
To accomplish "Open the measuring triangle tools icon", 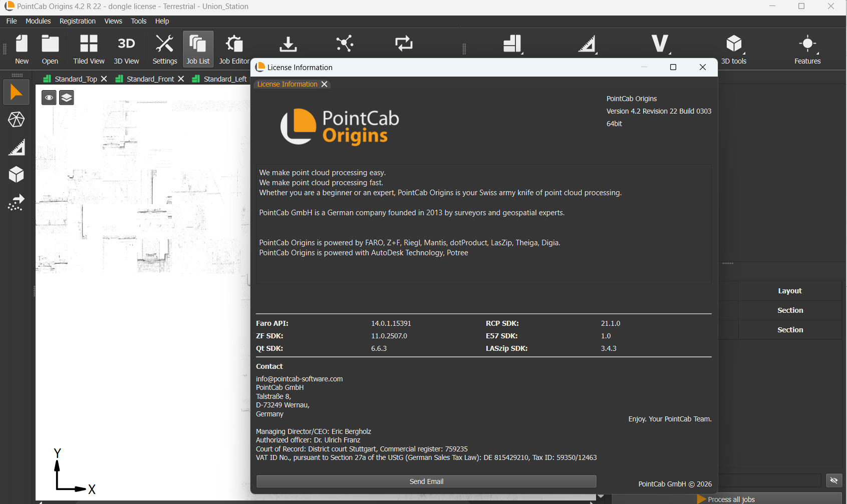I will coord(587,44).
